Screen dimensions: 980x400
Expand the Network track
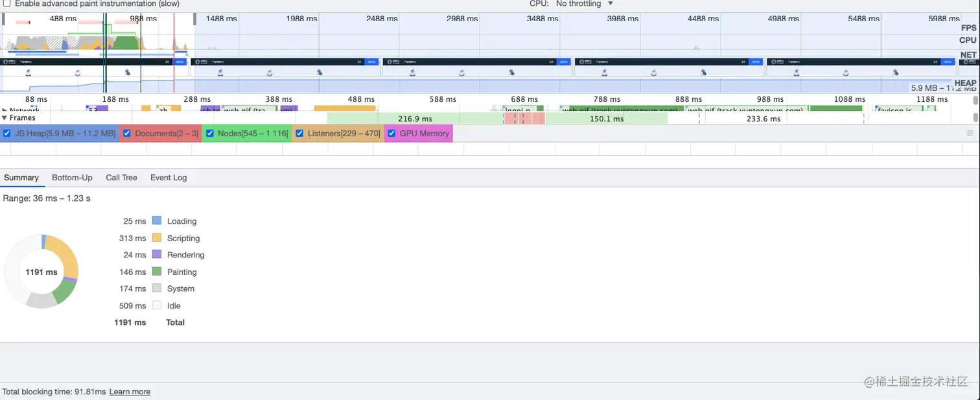[5, 110]
